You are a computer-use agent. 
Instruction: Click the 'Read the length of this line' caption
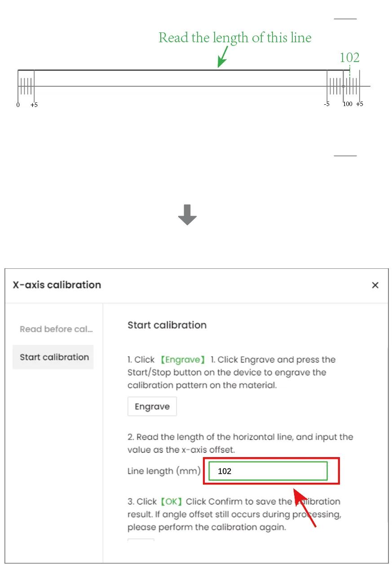(235, 38)
